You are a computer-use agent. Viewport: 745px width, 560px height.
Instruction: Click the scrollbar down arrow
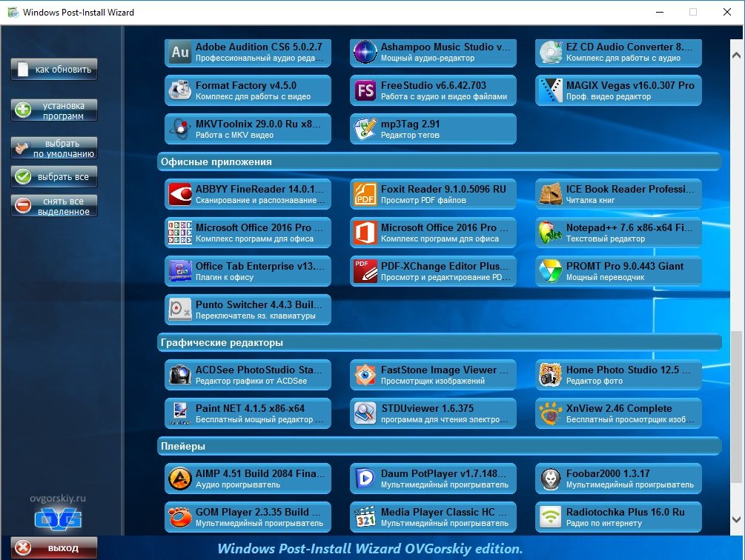click(x=736, y=519)
